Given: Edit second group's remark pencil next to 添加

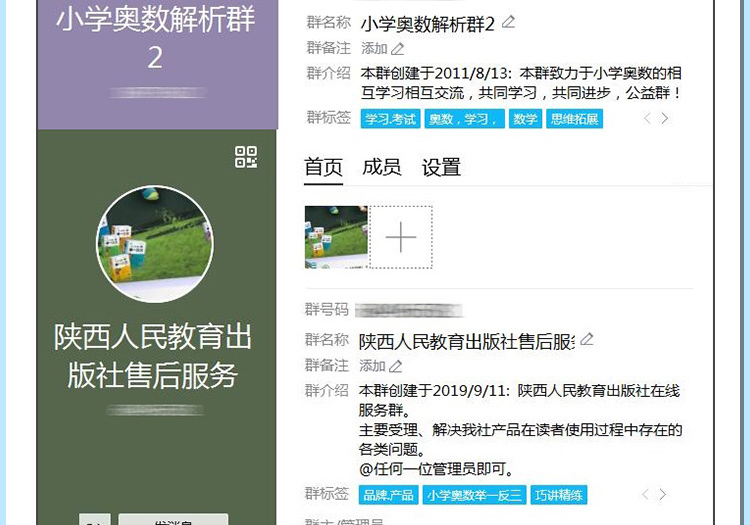Looking at the screenshot, I should coord(396,366).
